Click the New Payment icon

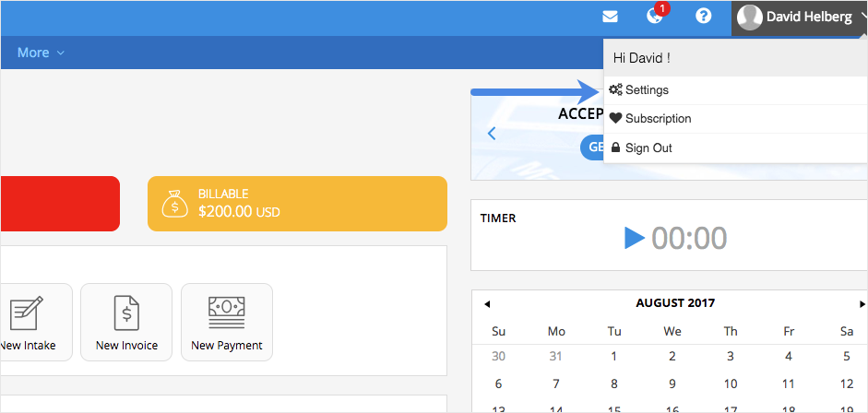226,313
